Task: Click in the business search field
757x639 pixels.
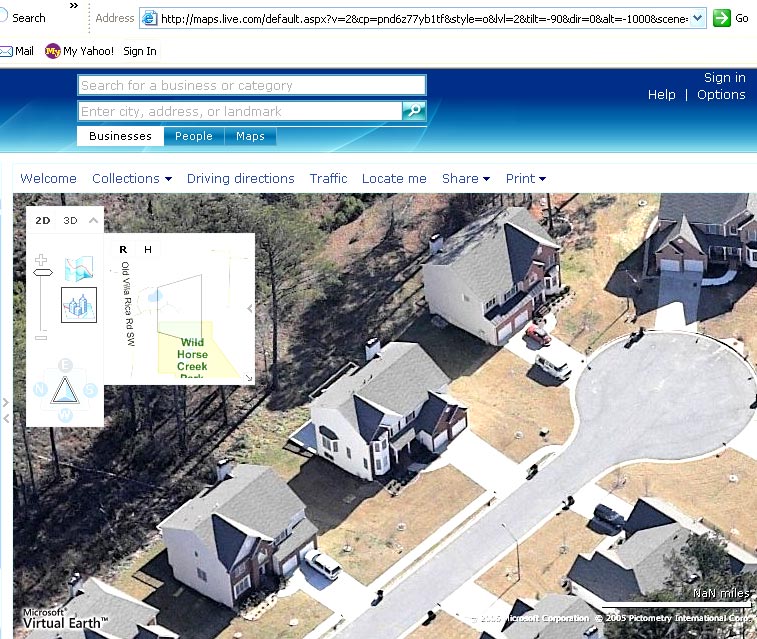Action: coord(252,85)
